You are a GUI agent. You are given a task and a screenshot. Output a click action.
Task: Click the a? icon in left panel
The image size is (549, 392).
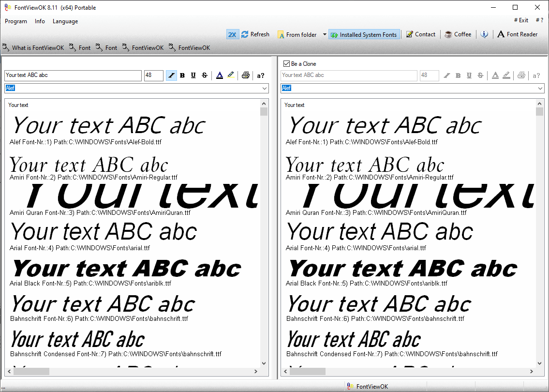tap(261, 75)
